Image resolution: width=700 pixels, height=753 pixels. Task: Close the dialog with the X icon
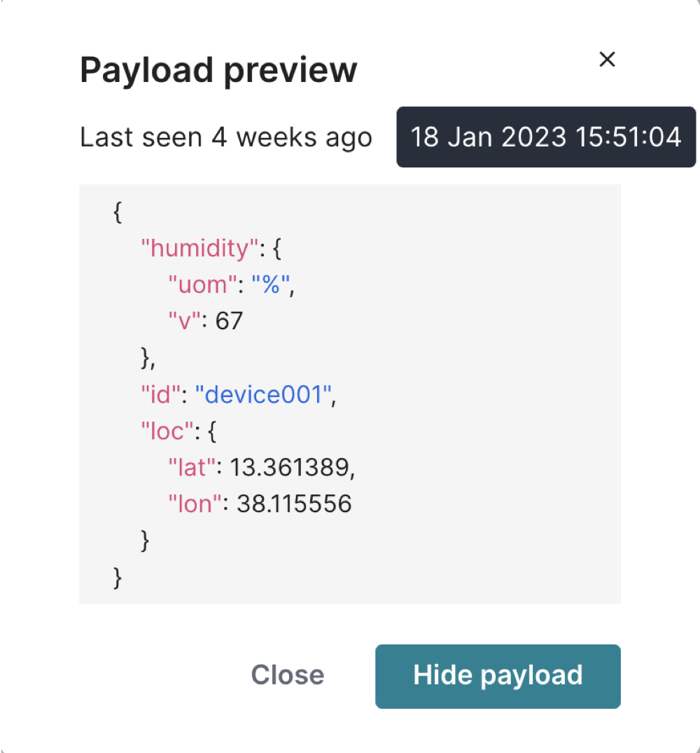(x=607, y=60)
